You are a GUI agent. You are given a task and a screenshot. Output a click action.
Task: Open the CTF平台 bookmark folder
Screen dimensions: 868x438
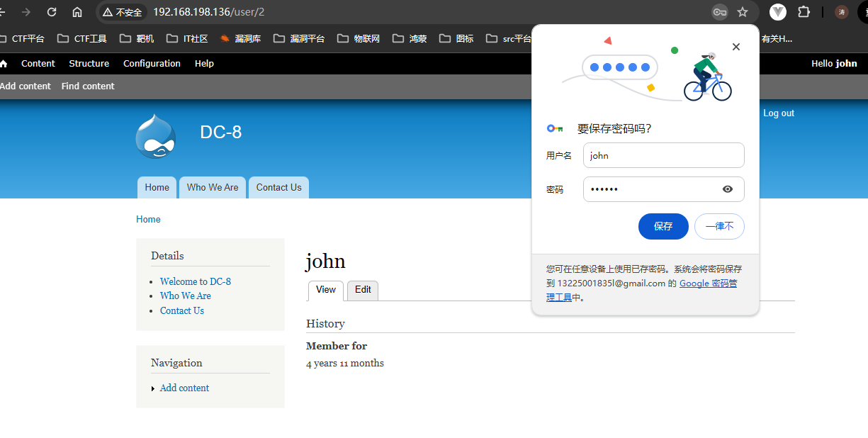point(23,39)
